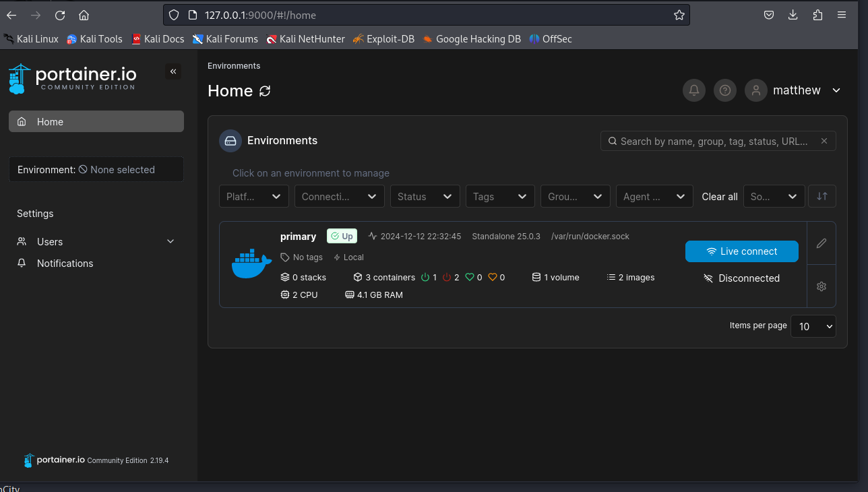Open the Groups filter dropdown

pyautogui.click(x=576, y=196)
